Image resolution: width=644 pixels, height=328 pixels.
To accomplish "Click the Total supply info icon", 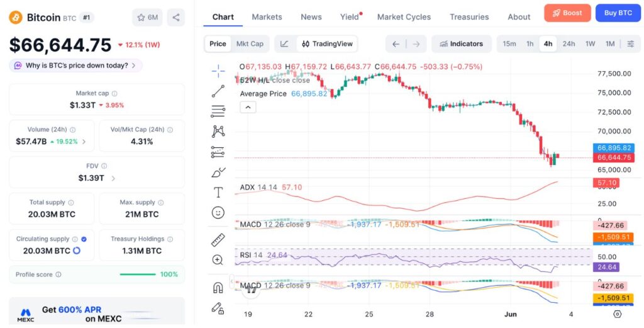I will [71, 203].
